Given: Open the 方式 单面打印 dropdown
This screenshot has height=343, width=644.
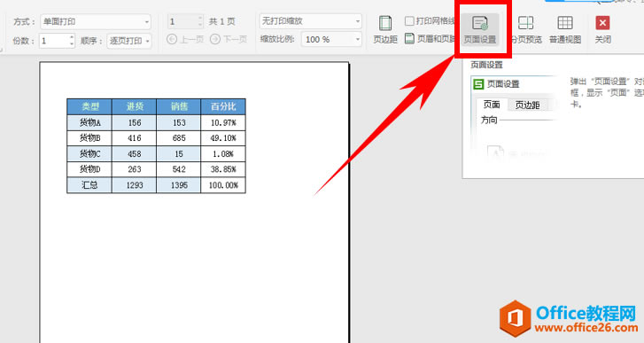Looking at the screenshot, I should click(x=96, y=21).
